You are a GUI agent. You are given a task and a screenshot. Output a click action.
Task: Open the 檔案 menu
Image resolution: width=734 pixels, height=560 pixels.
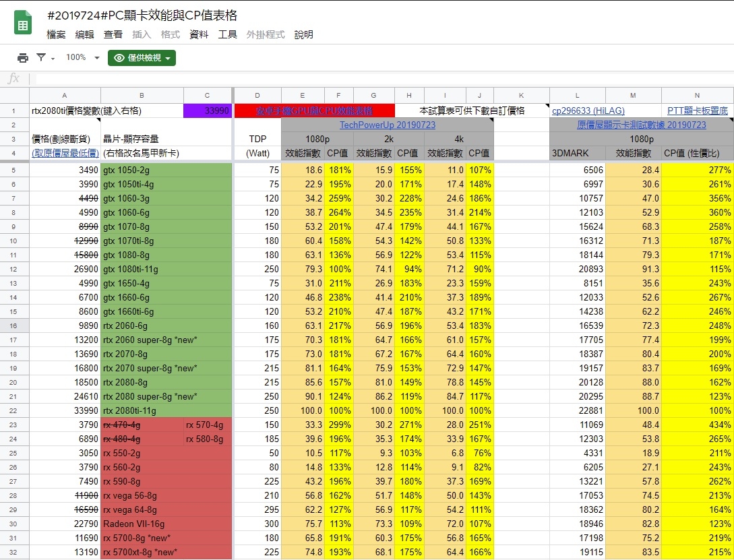click(x=56, y=34)
